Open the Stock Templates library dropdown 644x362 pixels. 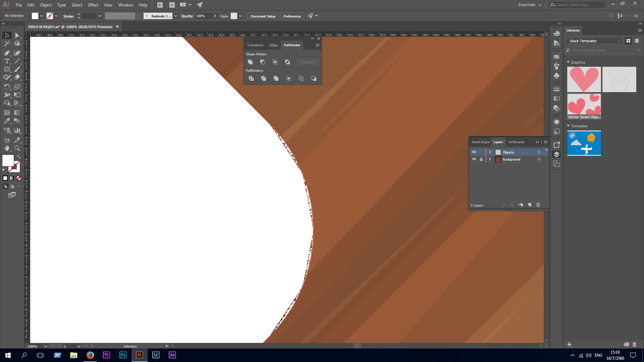(x=594, y=41)
